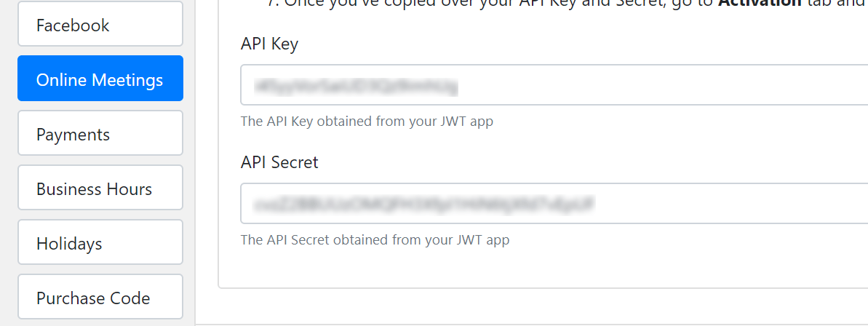Switch to the Payments tab
868x326 pixels.
pos(100,133)
